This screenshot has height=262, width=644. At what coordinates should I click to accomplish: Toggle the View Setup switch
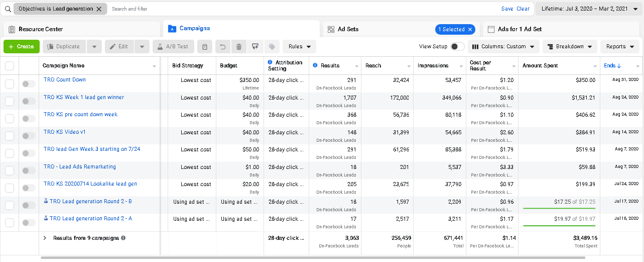point(457,46)
